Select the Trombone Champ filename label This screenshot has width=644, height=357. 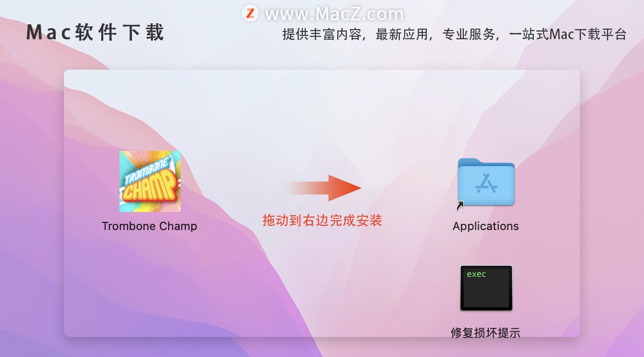click(150, 226)
